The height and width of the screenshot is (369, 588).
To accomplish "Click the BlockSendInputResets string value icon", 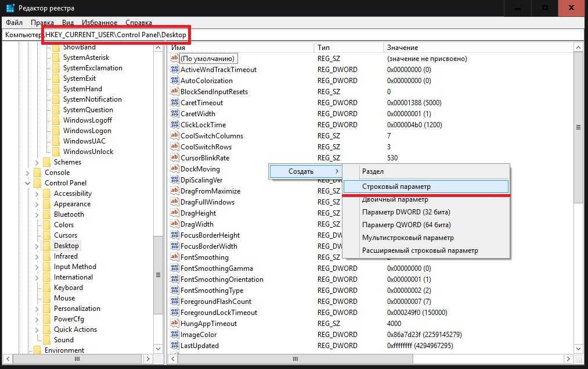I will [174, 92].
